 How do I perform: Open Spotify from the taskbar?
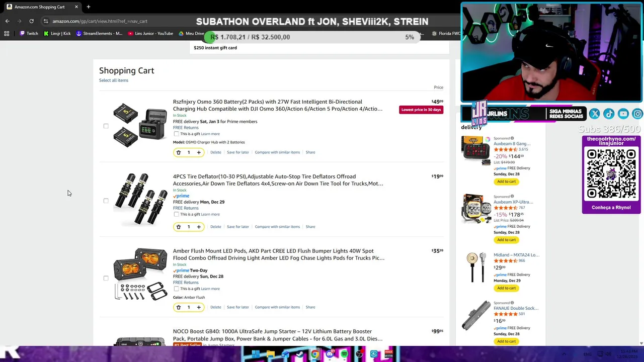click(344, 354)
